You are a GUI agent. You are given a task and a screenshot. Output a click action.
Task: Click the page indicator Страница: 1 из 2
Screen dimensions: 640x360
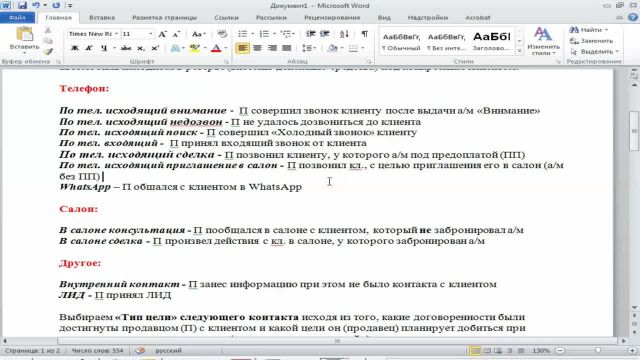tap(32, 351)
